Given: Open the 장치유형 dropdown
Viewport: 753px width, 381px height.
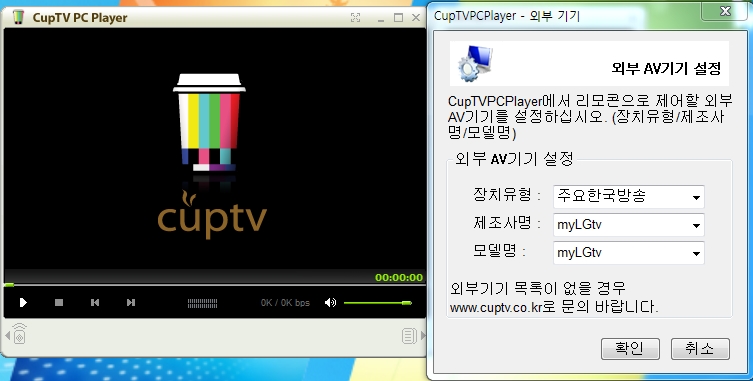Looking at the screenshot, I should pos(629,197).
